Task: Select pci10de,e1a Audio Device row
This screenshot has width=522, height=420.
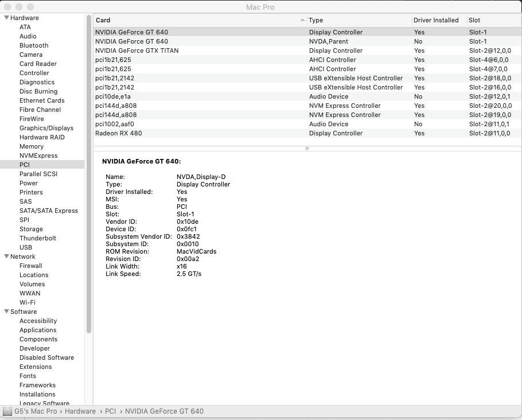Action: [307, 96]
